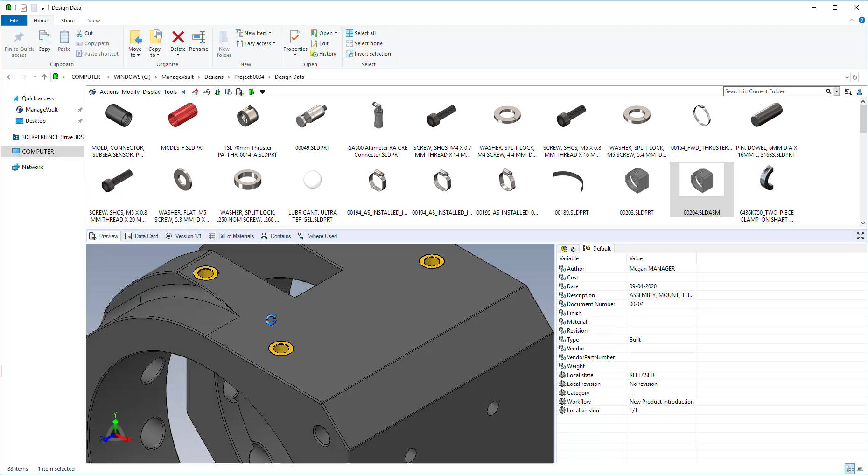The image size is (868, 475).
Task: Click the assembly cube icon in data card header
Action: pyautogui.click(x=564, y=249)
